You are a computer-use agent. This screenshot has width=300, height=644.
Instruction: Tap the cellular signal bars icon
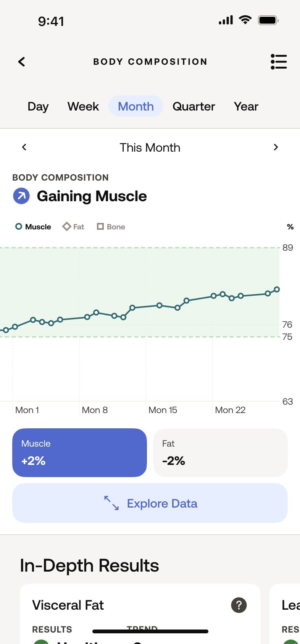coord(226,20)
